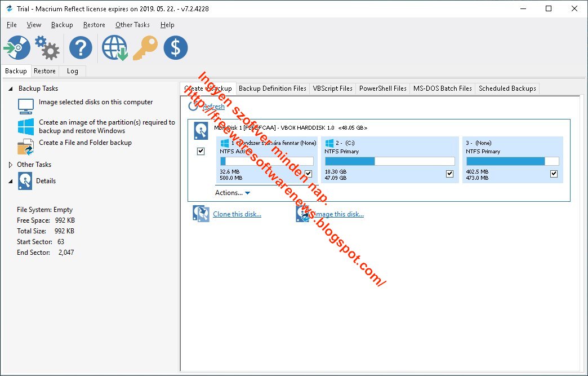Click the 473.0 MB partition size text
The width and height of the screenshot is (588, 376).
478,178
